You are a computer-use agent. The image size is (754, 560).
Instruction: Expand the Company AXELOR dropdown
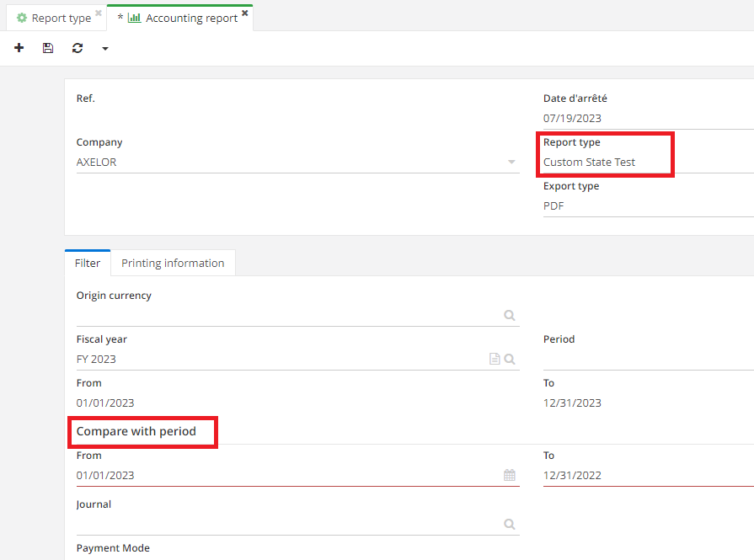click(511, 163)
